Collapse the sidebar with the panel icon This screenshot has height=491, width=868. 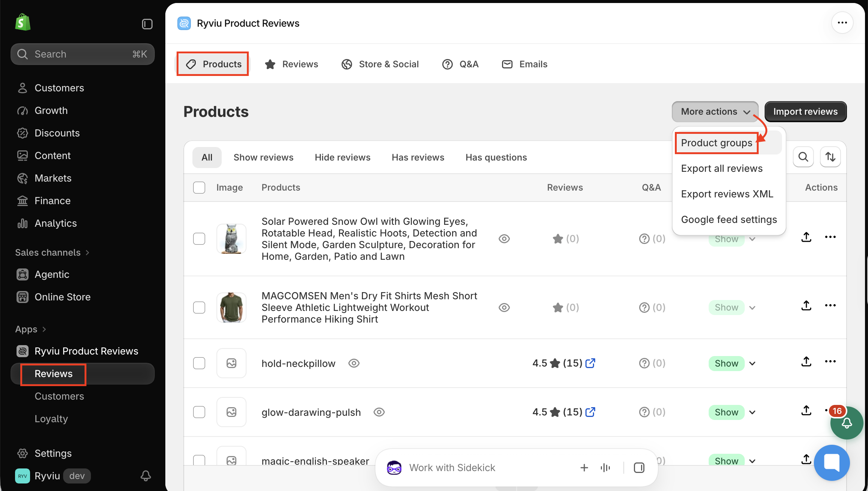point(147,24)
